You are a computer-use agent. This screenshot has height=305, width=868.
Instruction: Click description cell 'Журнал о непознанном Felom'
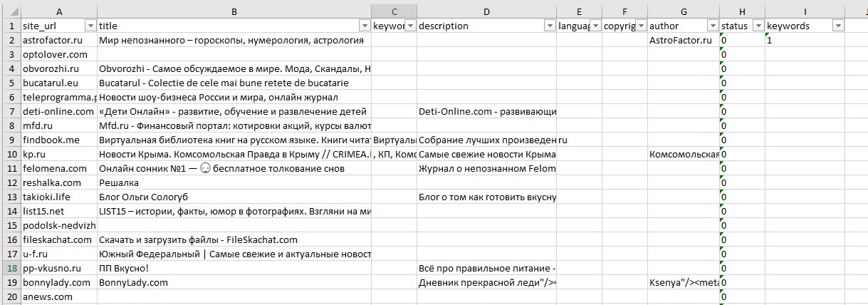[486, 168]
